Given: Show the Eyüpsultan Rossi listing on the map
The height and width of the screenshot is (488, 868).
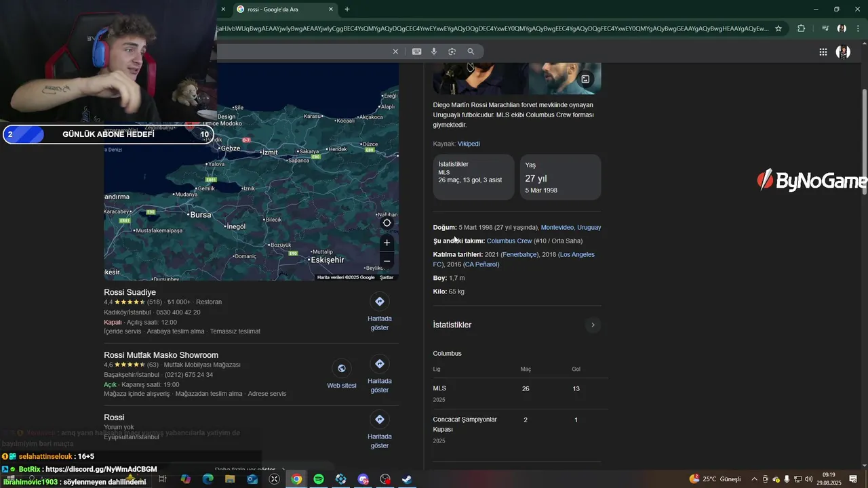Looking at the screenshot, I should pyautogui.click(x=380, y=430).
